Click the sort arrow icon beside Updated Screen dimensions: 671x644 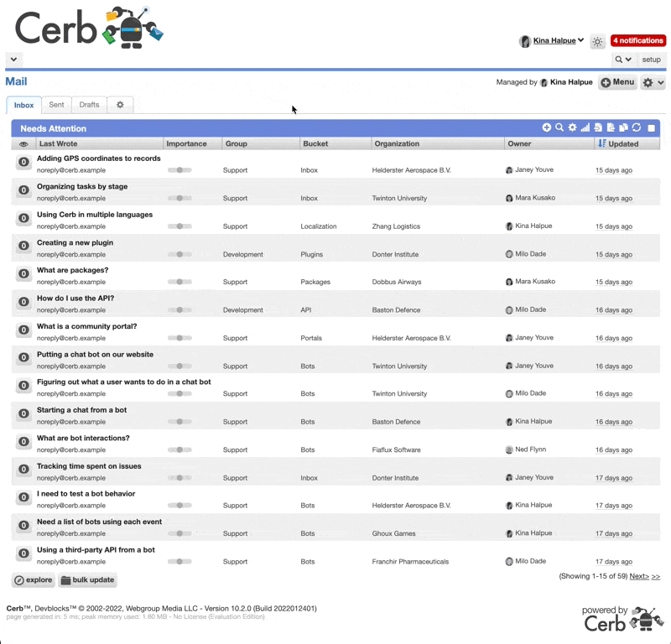[601, 143]
